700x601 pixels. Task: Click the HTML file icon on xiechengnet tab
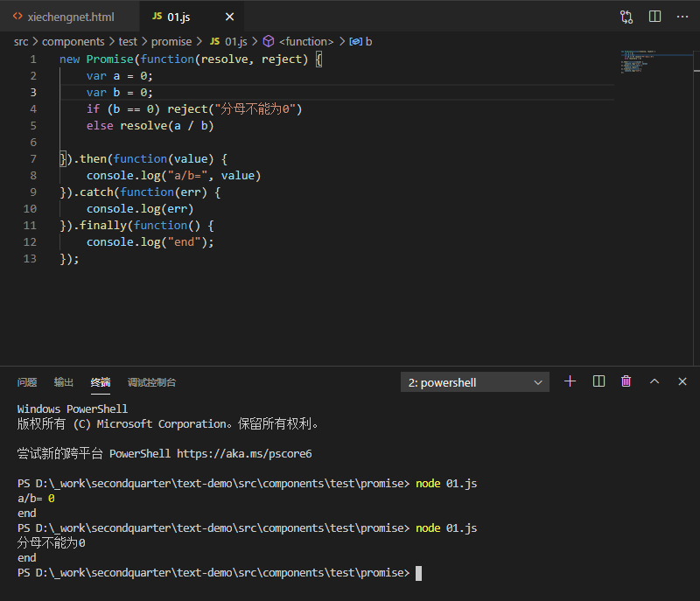17,17
